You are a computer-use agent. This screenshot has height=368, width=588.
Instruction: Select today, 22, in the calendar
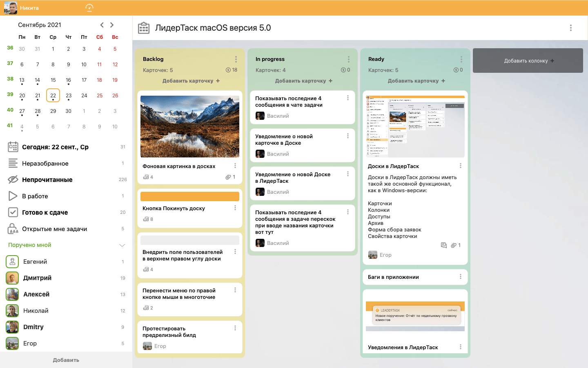click(x=53, y=95)
